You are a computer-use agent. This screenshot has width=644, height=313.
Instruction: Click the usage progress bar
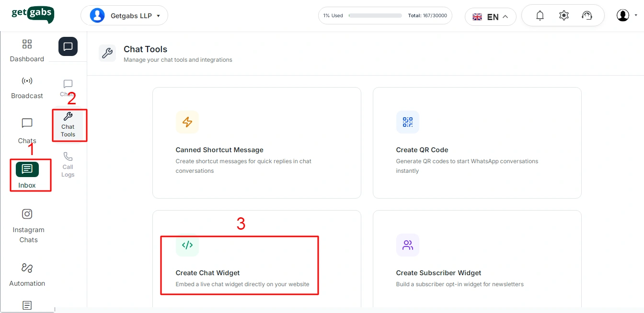point(375,16)
